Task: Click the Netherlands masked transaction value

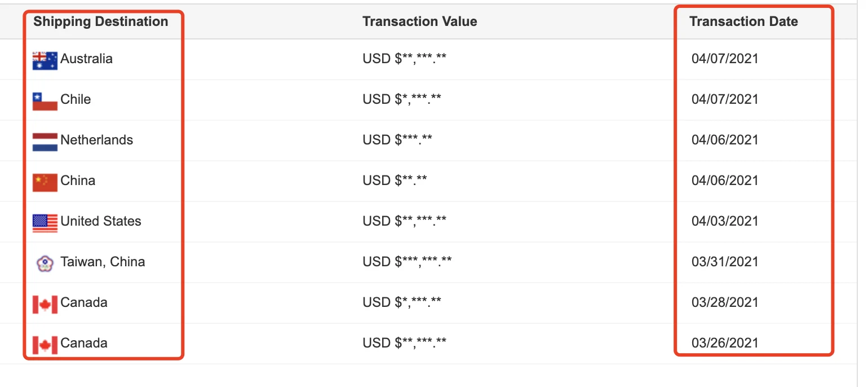Action: click(397, 140)
